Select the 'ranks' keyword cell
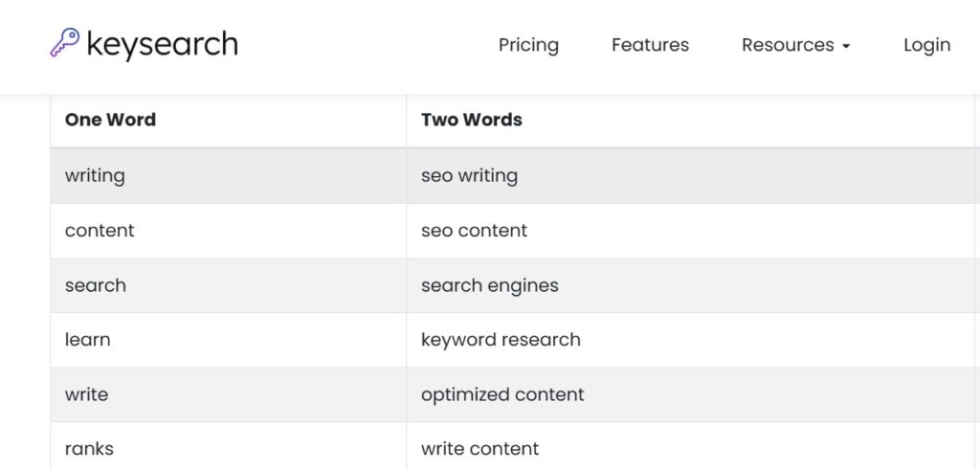Image resolution: width=980 pixels, height=470 pixels. tap(228, 446)
